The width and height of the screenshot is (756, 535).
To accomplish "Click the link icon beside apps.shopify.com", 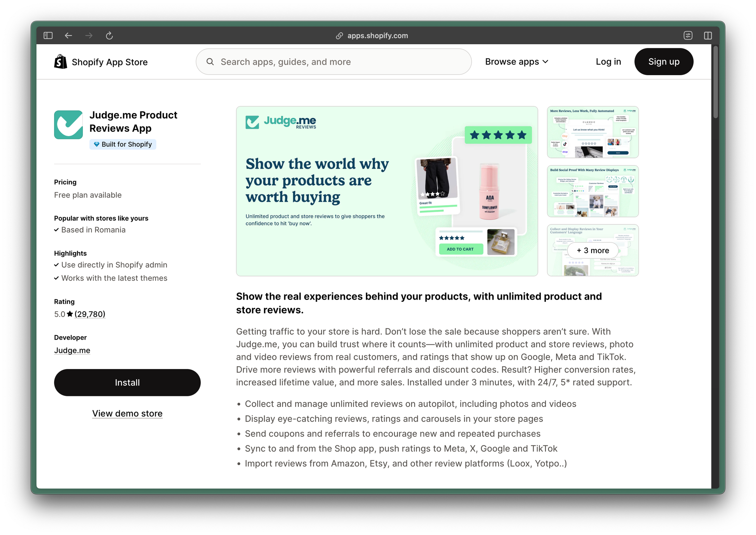I will click(x=339, y=36).
